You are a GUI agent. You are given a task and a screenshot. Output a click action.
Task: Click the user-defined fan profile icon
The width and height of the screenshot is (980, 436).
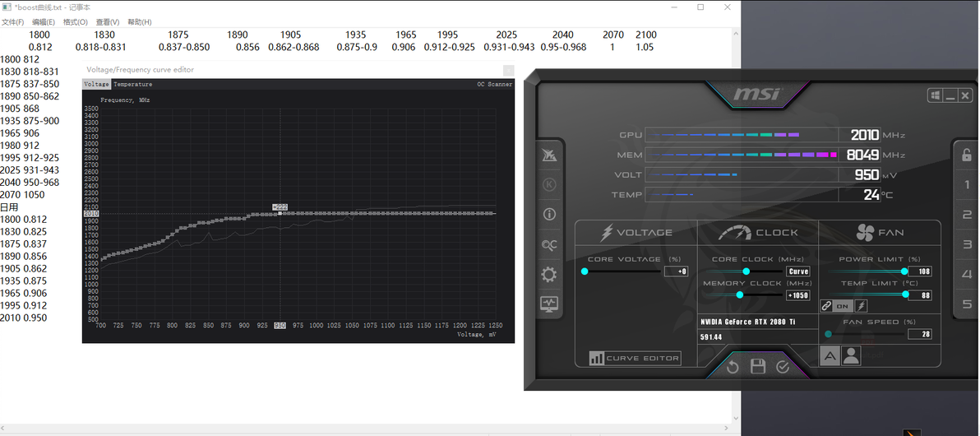[851, 356]
